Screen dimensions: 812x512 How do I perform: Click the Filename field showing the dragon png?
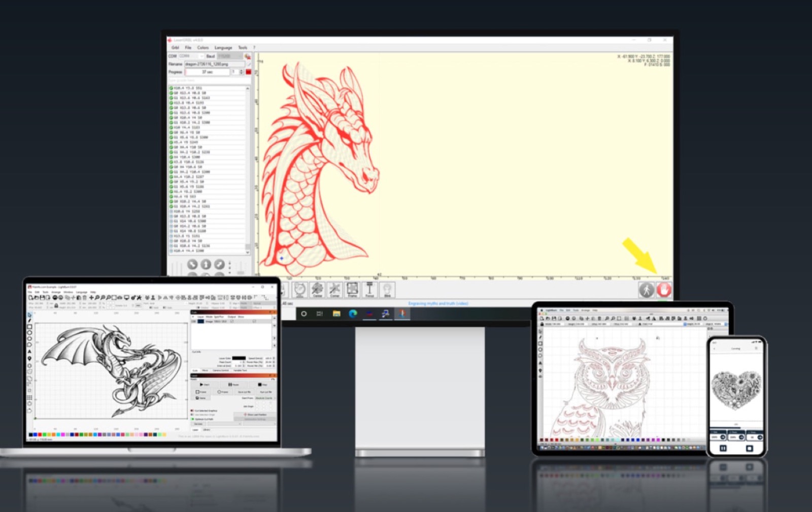point(214,64)
